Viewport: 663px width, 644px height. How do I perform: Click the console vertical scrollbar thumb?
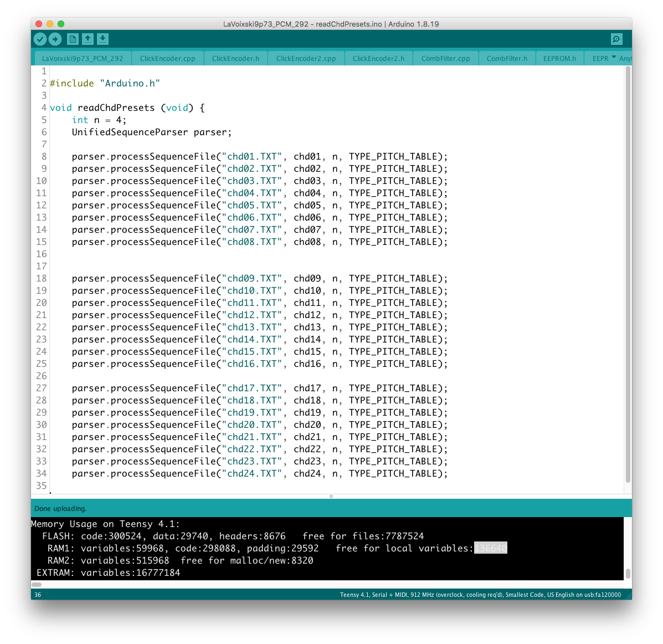[x=628, y=573]
